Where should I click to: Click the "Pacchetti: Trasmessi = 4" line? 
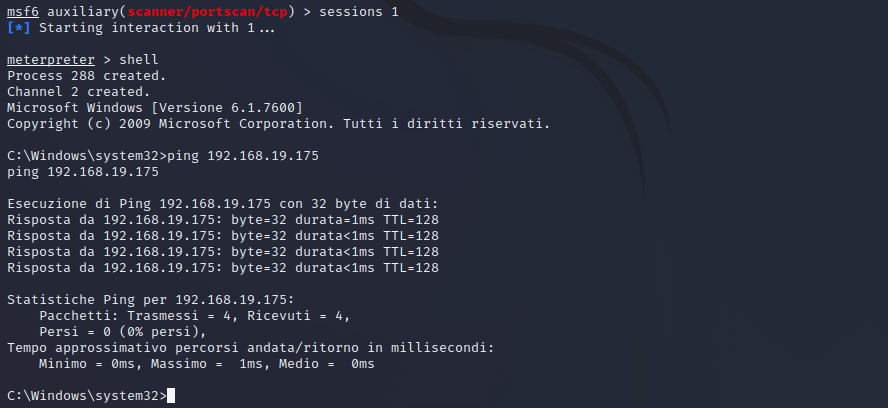195,315
